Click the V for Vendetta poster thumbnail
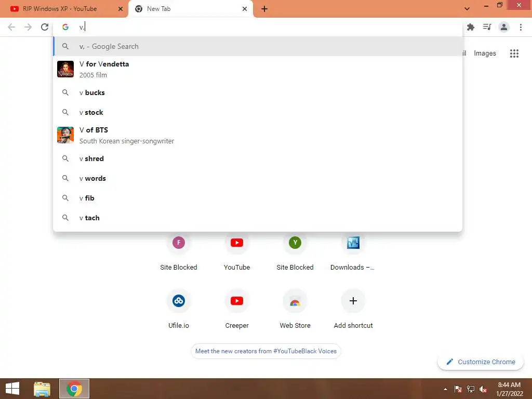 point(65,69)
